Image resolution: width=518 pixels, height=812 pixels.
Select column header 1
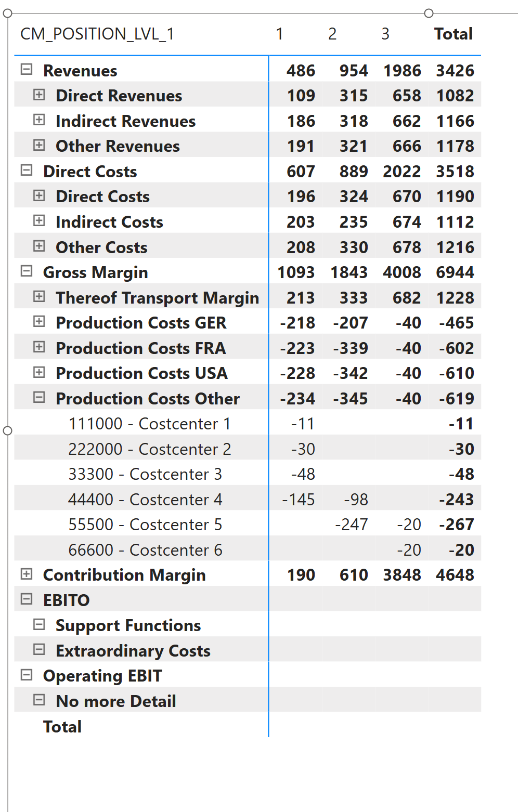(280, 34)
